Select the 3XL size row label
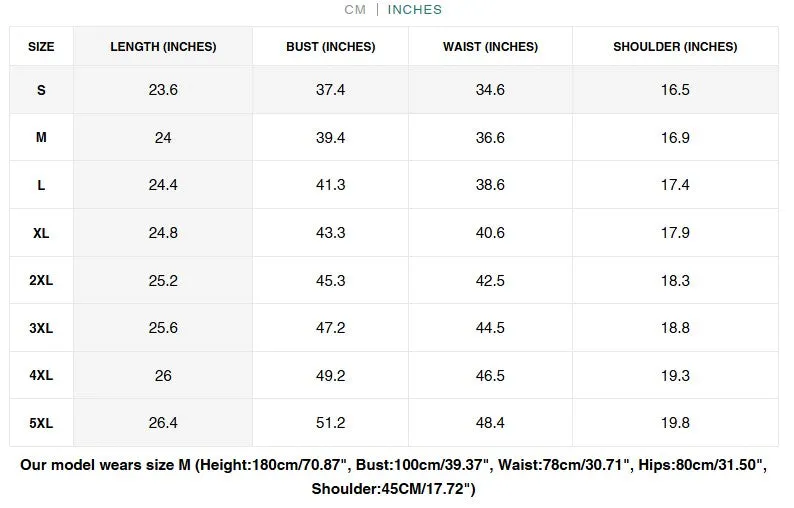794x508 pixels. (x=41, y=328)
